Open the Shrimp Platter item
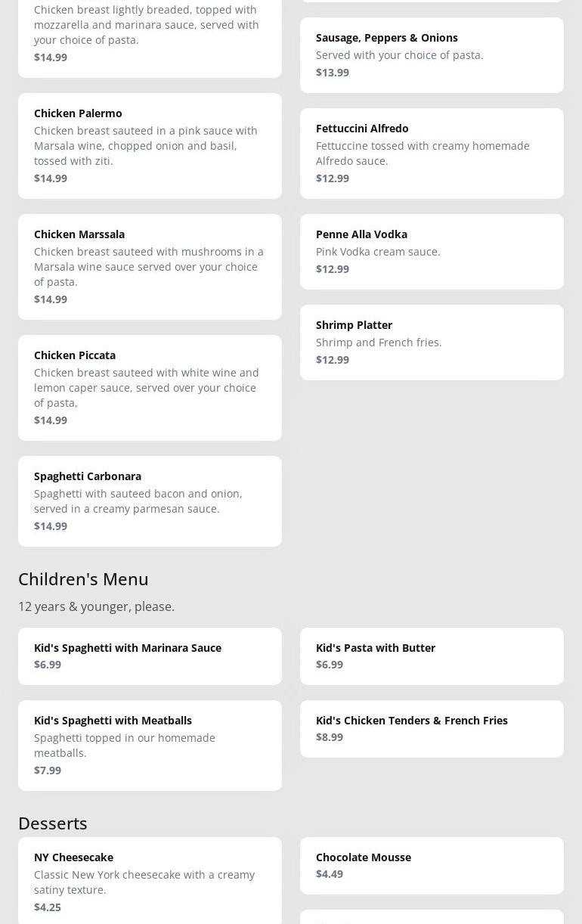Screen dimensions: 582x924 [432, 342]
